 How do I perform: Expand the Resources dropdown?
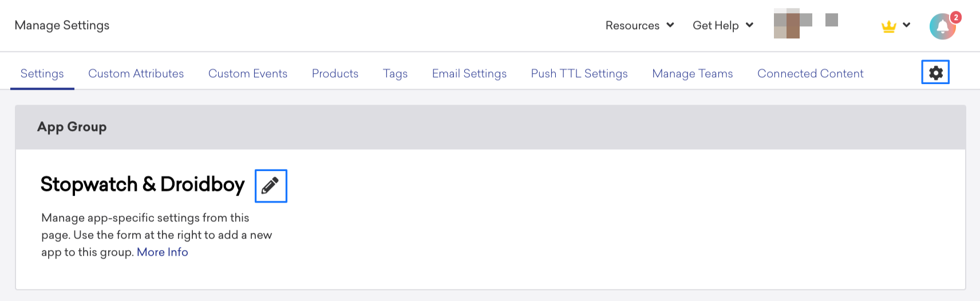[x=639, y=25]
